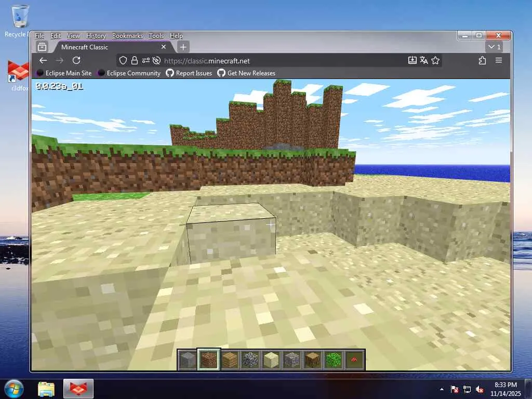Minimize the browser window

point(465,35)
